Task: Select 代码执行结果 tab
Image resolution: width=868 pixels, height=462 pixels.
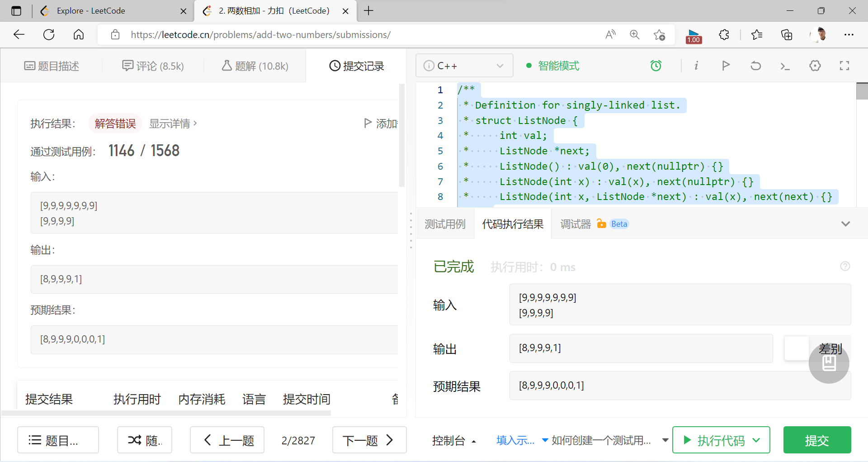Action: (x=513, y=224)
